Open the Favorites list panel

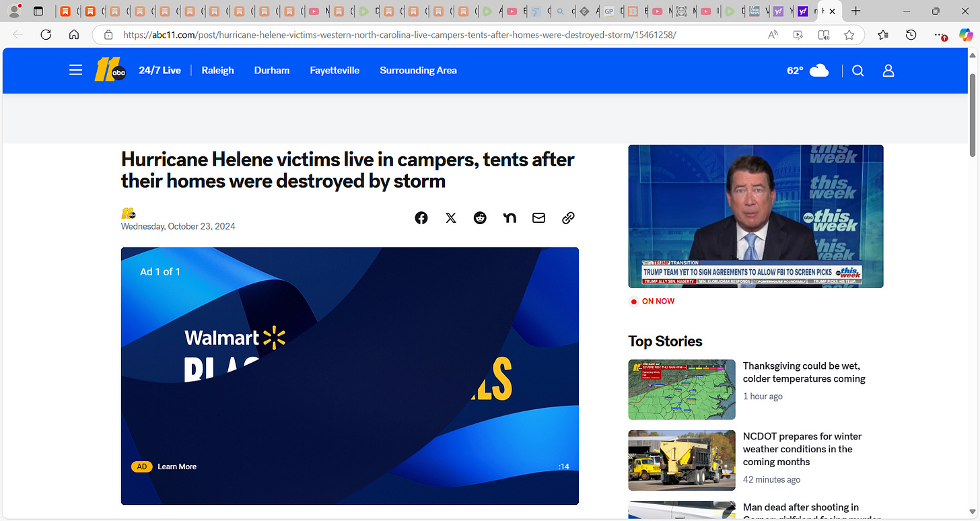(x=883, y=34)
